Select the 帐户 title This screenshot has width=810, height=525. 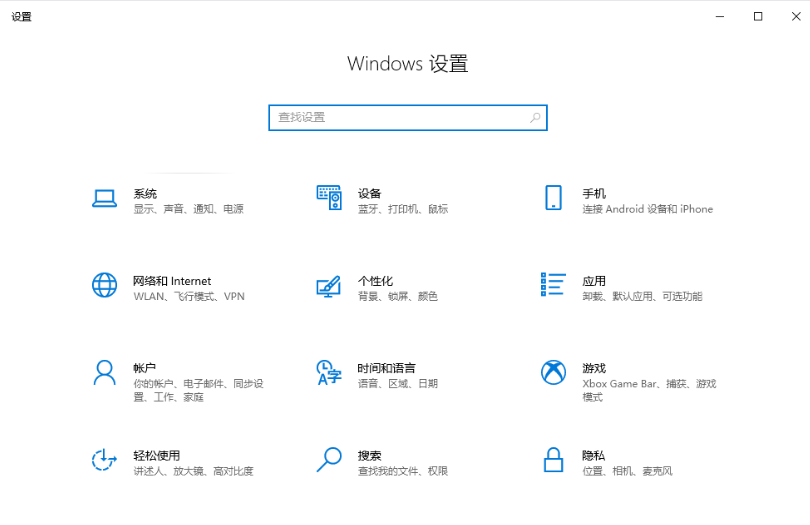(x=145, y=368)
